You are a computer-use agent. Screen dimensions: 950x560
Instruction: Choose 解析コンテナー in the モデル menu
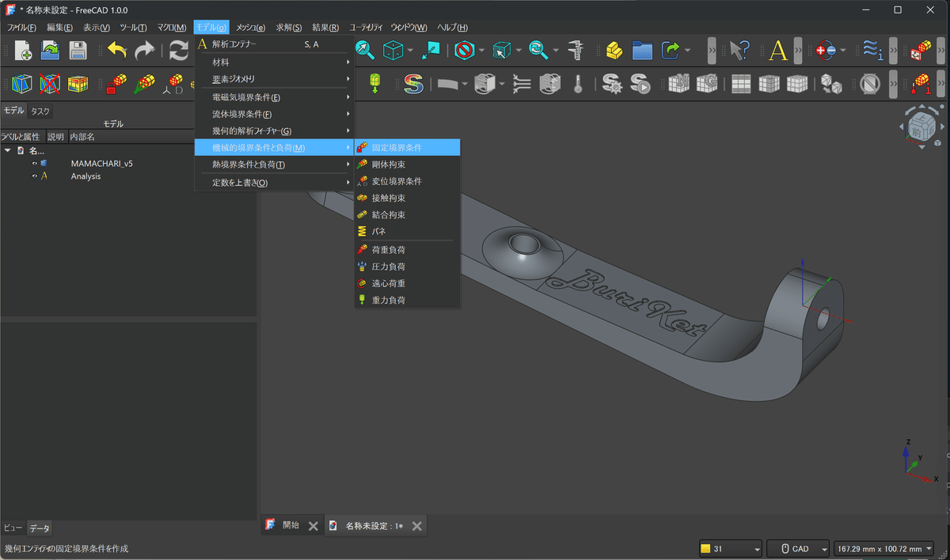(274, 44)
